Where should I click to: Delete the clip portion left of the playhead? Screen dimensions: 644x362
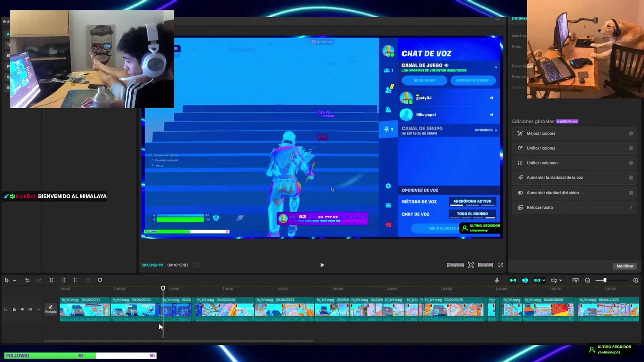(63, 280)
